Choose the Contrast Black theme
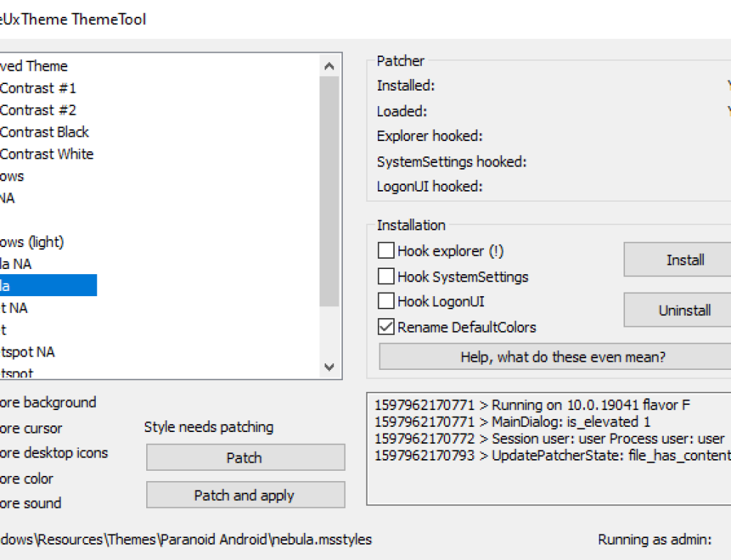 point(44,132)
